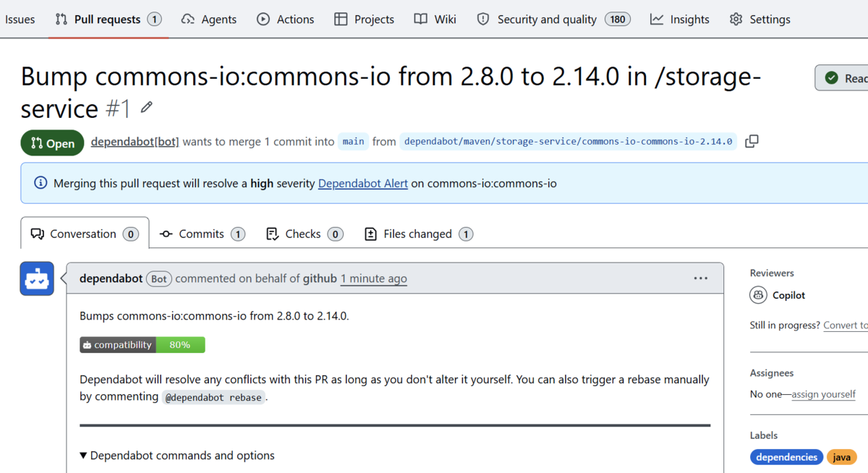Click the dependabot avatar image

click(x=37, y=278)
